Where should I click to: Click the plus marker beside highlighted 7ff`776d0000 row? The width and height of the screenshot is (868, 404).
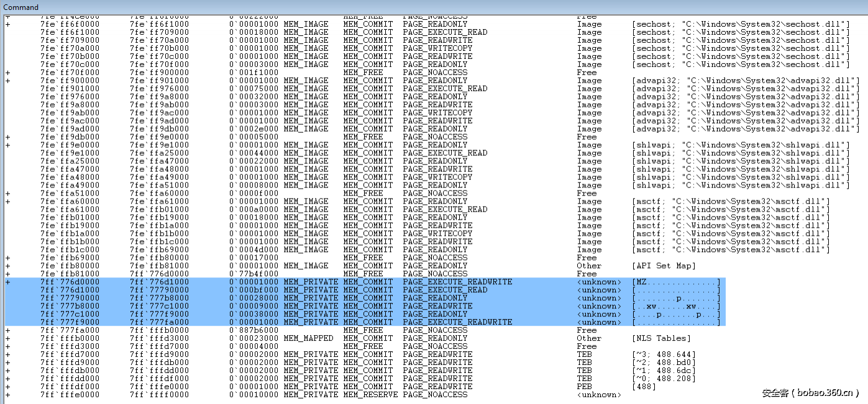7,282
